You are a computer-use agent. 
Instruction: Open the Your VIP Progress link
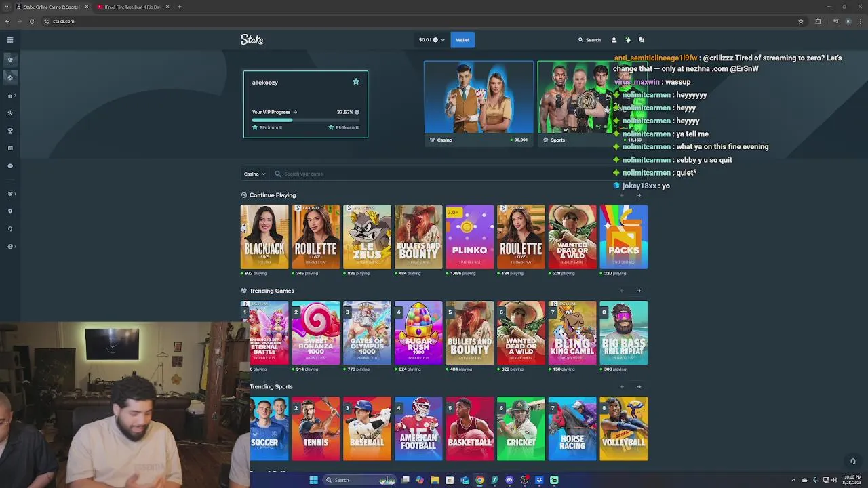click(x=274, y=112)
